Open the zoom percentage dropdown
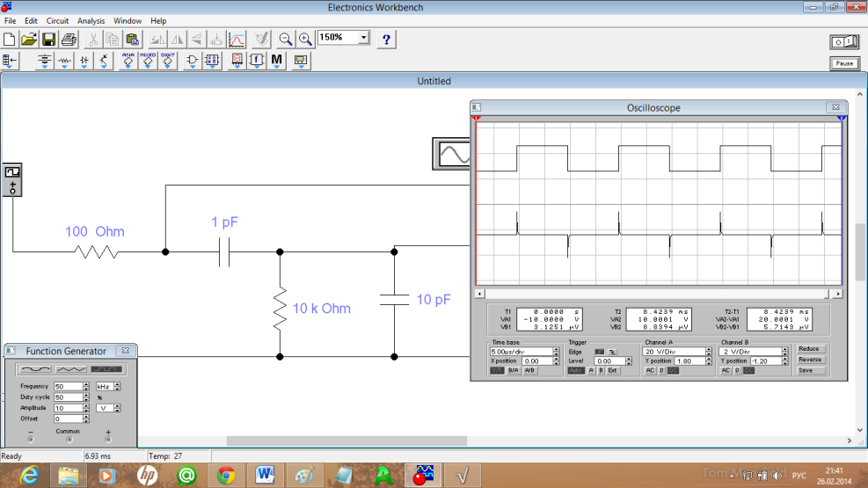This screenshot has width=868, height=488. [x=364, y=39]
